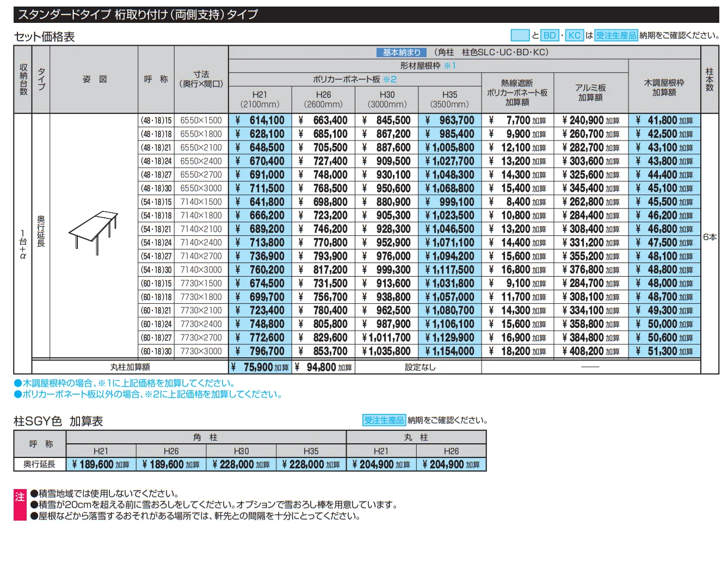Click the 7730×3000 dimension cell
Image resolution: width=728 pixels, height=562 pixels.
[201, 351]
